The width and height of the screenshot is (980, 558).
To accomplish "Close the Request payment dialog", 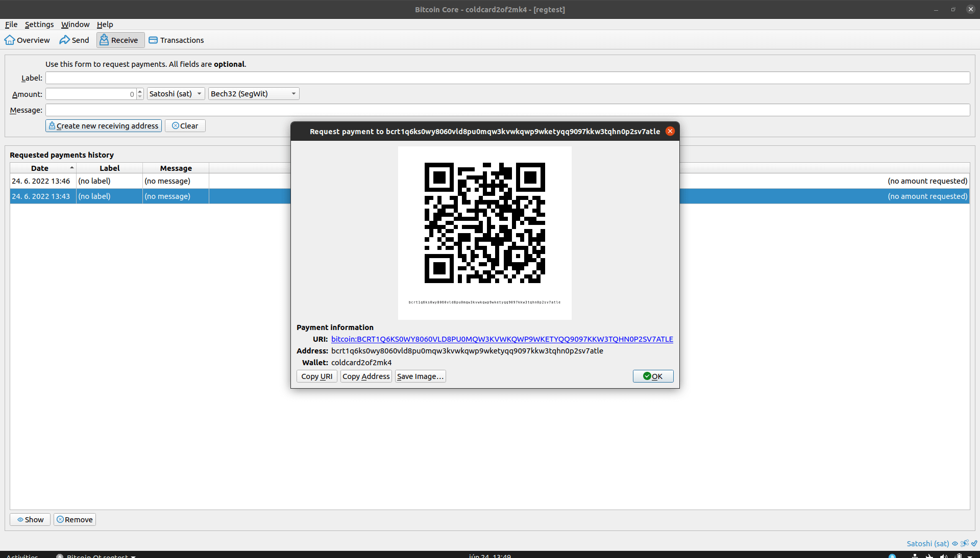I will pos(670,132).
